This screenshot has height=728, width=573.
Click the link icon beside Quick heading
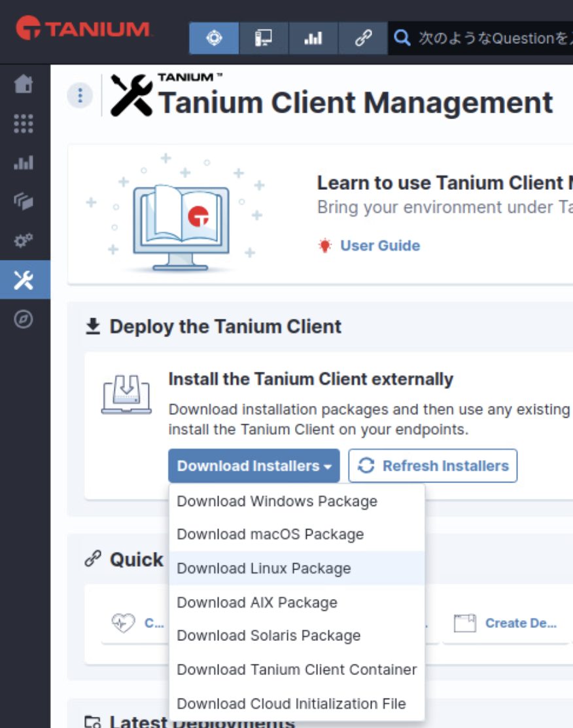coord(93,558)
